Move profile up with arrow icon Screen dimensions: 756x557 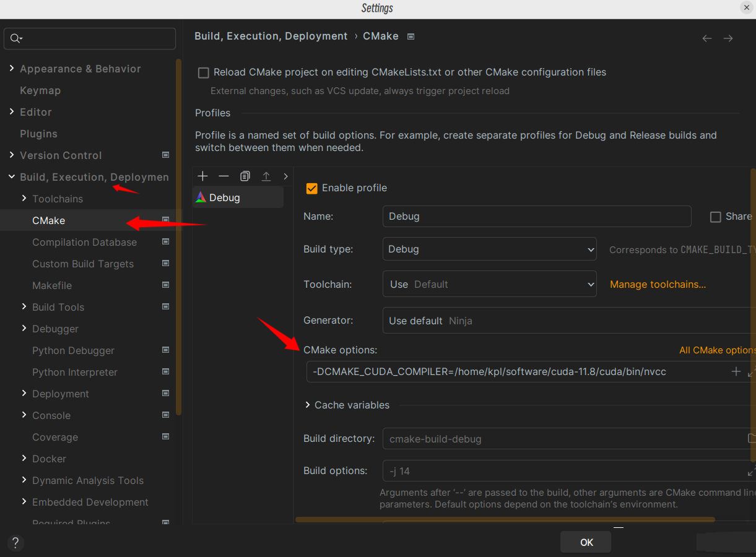tap(266, 176)
